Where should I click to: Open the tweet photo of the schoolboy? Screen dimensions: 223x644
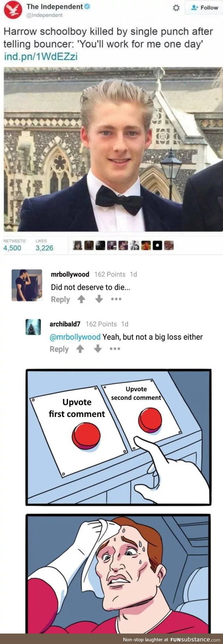pyautogui.click(x=113, y=149)
